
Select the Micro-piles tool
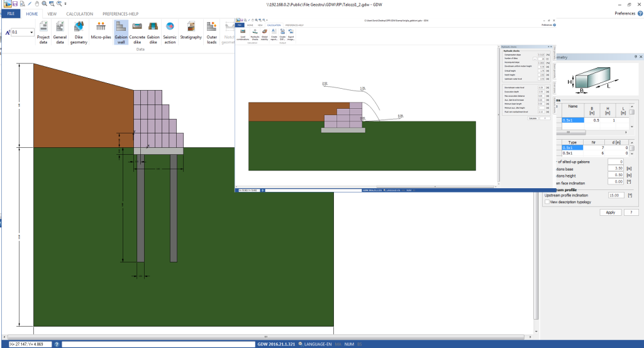click(x=101, y=32)
